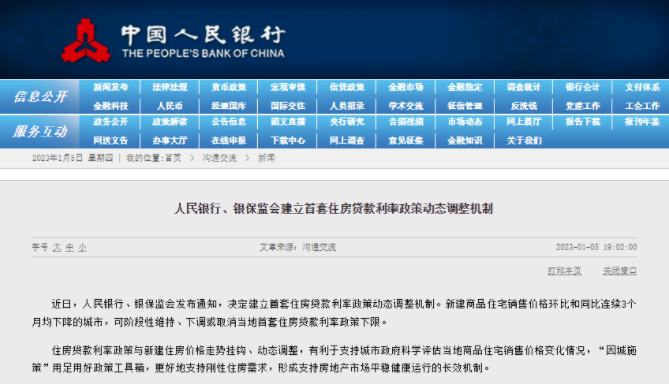Screen dimensions: 669x384
Task: Click the 打印本页 print link
Action: (564, 271)
